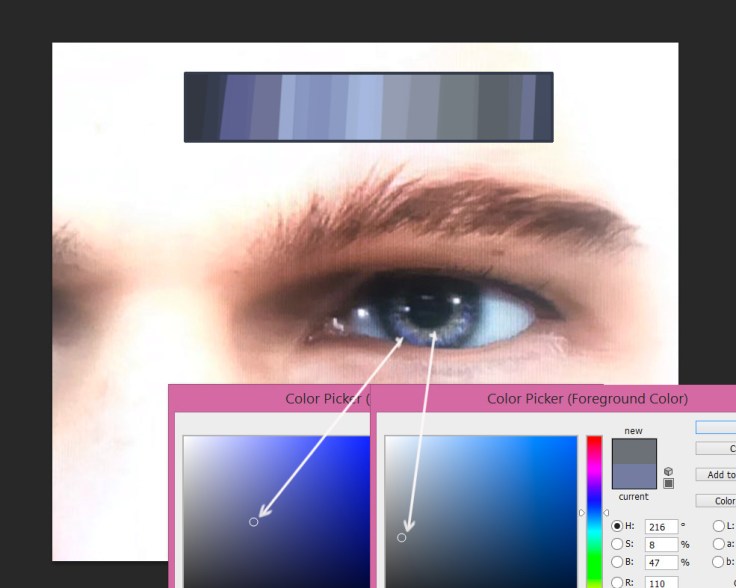Select the R red radio button
Image resolution: width=736 pixels, height=588 pixels.
pos(617,582)
